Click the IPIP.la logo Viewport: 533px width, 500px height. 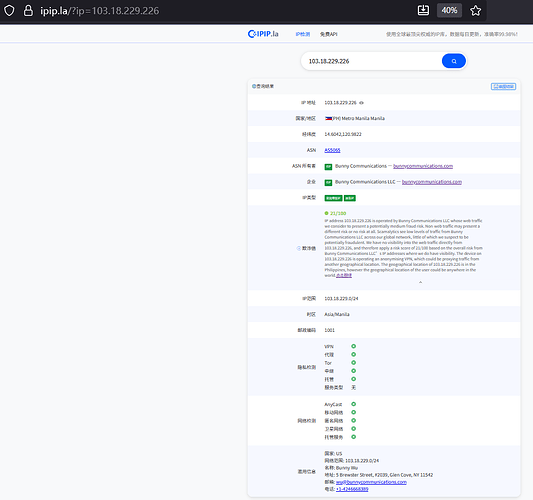[x=263, y=34]
